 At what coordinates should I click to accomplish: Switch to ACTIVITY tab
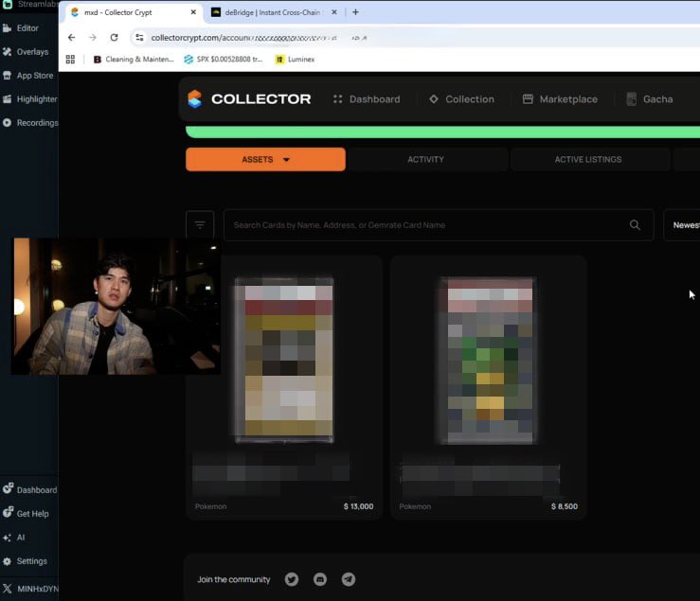click(426, 159)
